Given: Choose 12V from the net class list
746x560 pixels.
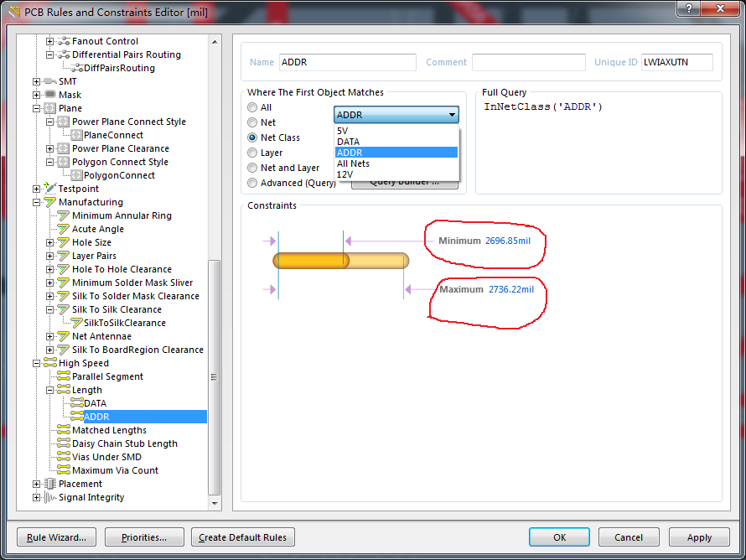Looking at the screenshot, I should (396, 174).
